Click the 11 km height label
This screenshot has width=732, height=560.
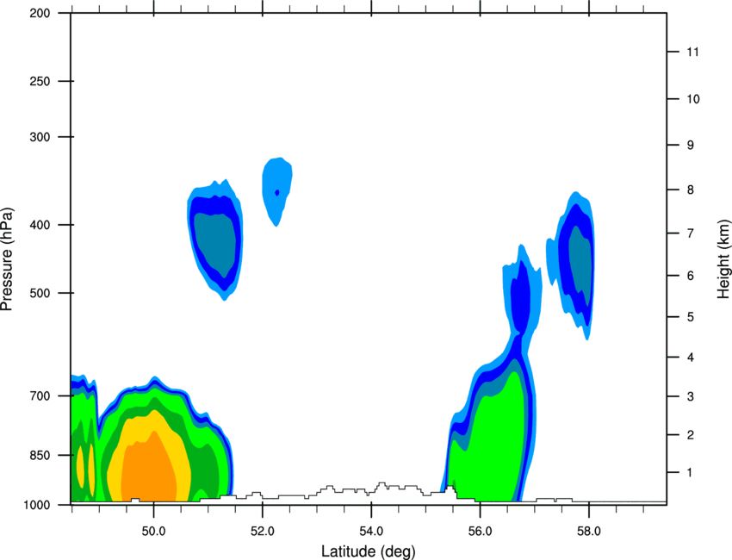tap(692, 52)
